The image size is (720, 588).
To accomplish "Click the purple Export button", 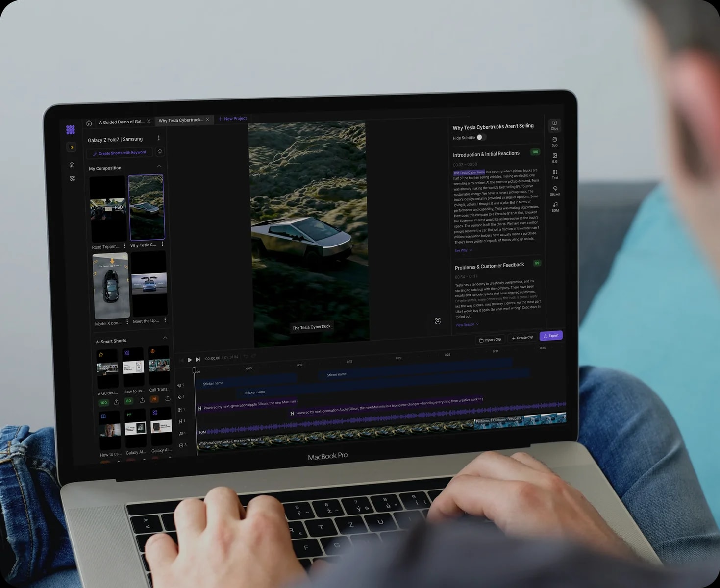I will tap(551, 336).
